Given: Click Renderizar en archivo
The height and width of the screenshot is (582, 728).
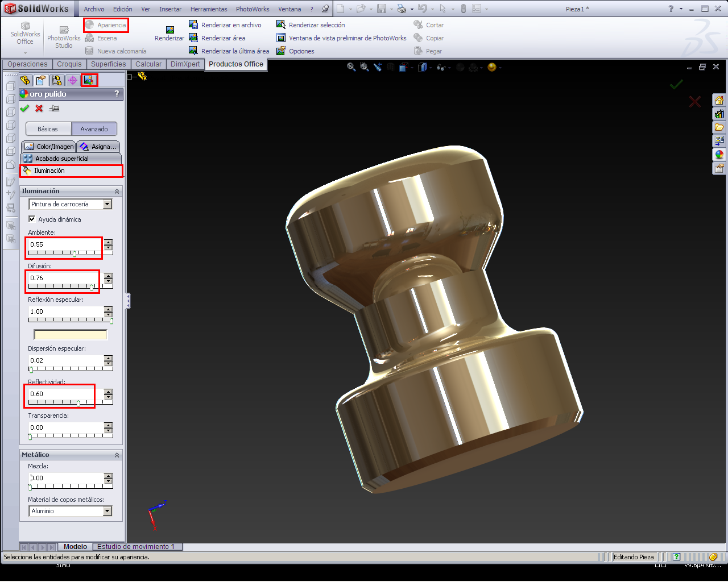Looking at the screenshot, I should [x=225, y=25].
